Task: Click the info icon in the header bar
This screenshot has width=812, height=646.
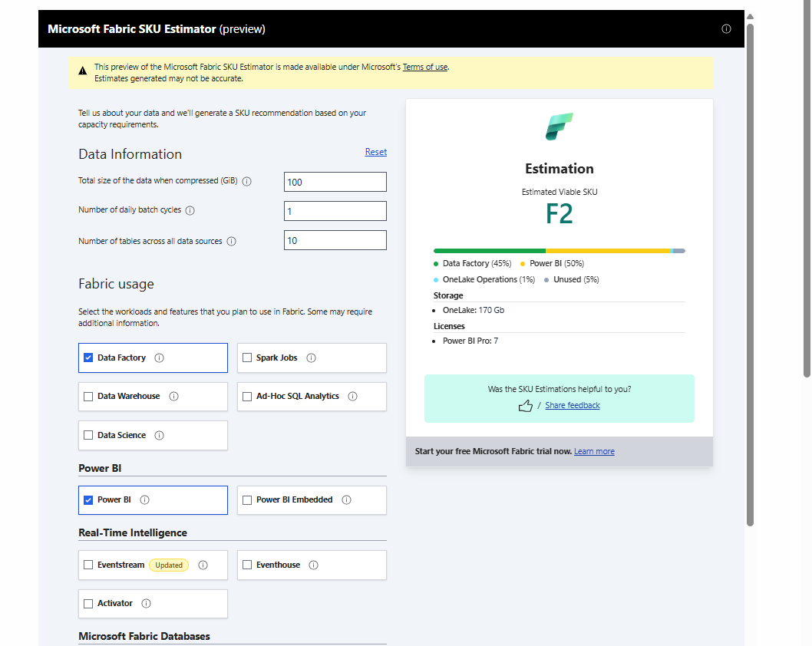Action: [726, 29]
